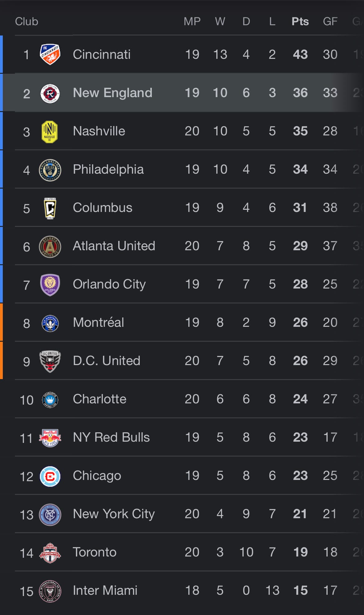
Task: Tap the MP column header
Action: pos(192,21)
